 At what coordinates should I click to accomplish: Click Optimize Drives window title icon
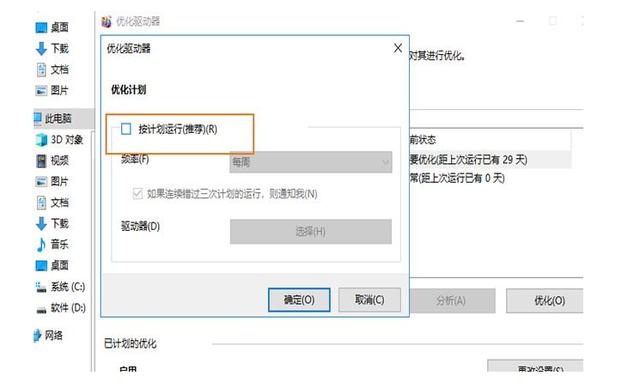[x=107, y=21]
